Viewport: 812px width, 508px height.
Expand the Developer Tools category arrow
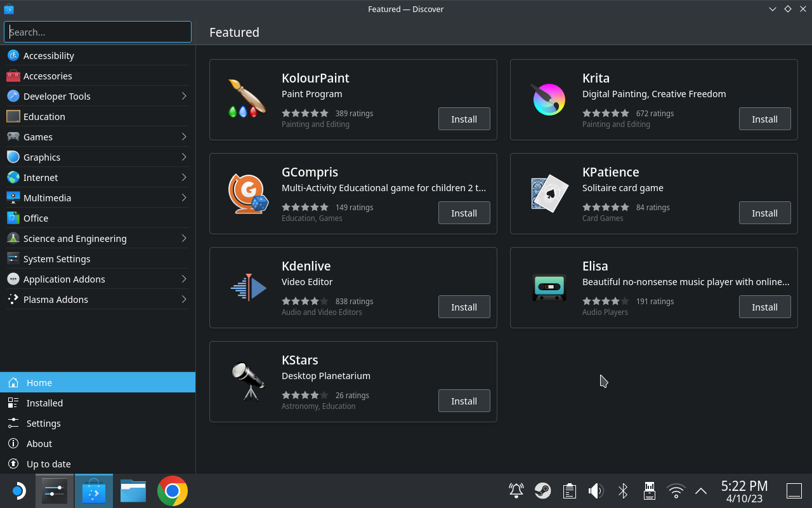point(184,97)
